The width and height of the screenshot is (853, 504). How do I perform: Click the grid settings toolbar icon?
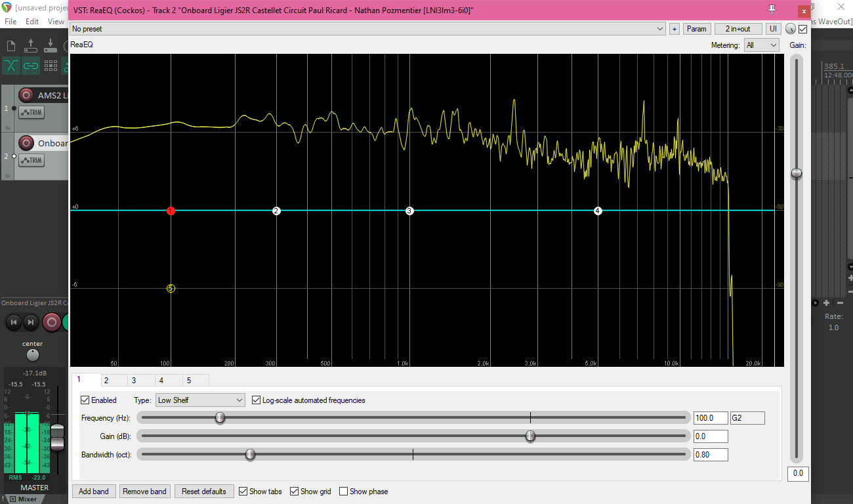coord(51,66)
